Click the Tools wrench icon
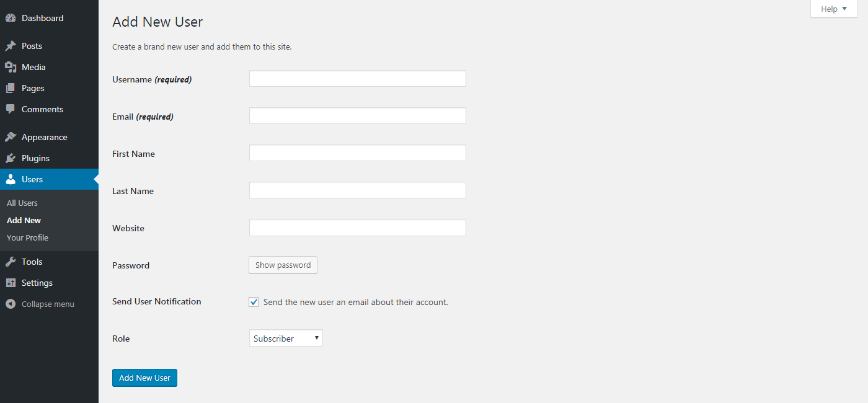This screenshot has height=403, width=868. [x=11, y=261]
